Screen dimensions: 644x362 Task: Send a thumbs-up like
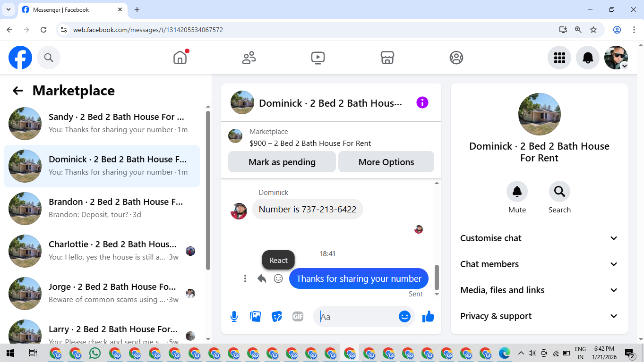428,317
